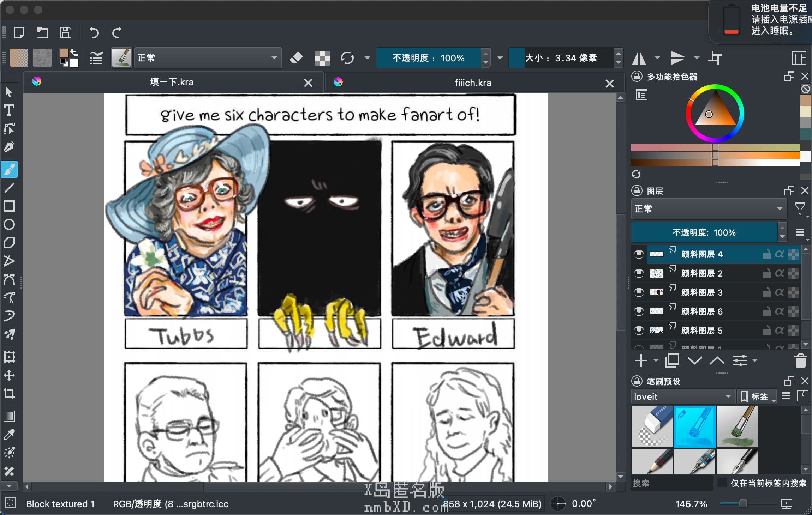This screenshot has height=515, width=812.
Task: Open the brush blending mode 正常 dropdown
Action: coord(207,58)
